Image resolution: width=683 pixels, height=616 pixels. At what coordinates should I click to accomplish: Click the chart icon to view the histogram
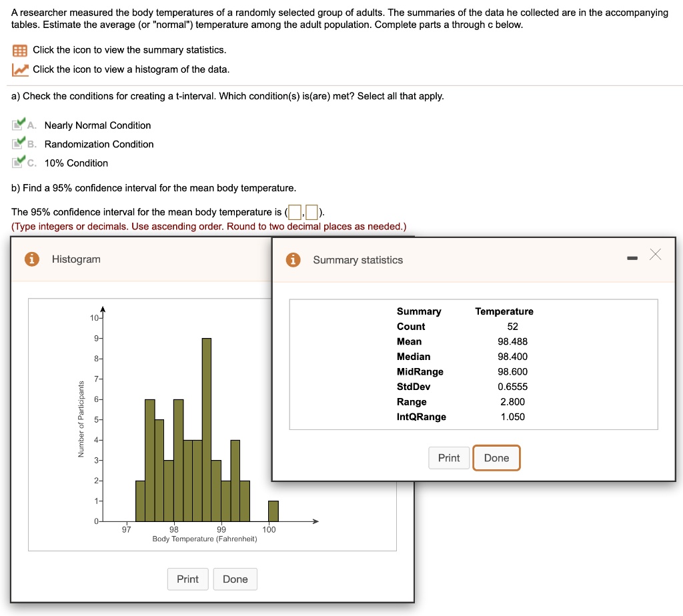19,69
